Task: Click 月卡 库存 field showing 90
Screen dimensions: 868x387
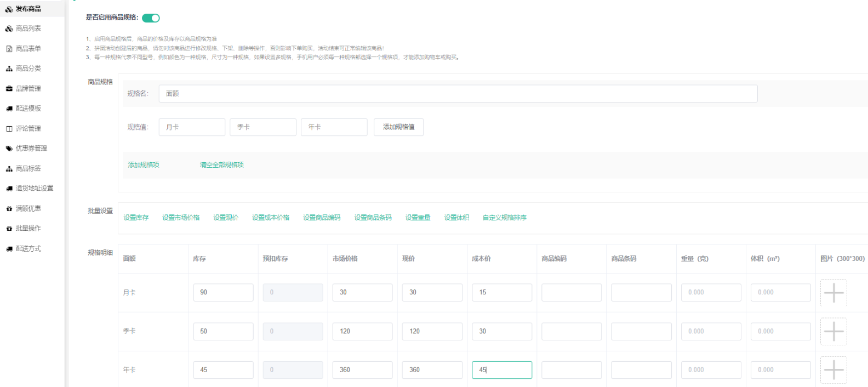Action: pyautogui.click(x=223, y=293)
